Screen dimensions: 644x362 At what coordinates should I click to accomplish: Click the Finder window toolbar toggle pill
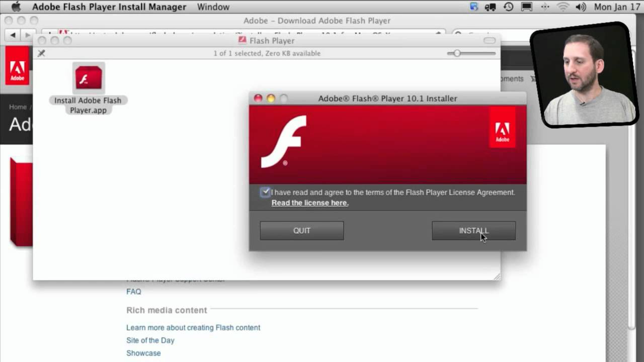click(490, 41)
